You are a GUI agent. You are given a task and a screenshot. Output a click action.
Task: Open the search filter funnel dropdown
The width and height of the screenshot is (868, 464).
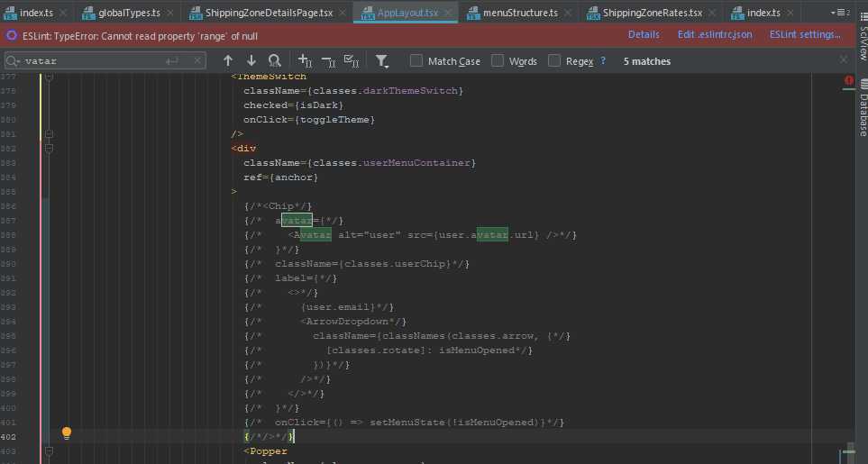pyautogui.click(x=382, y=61)
